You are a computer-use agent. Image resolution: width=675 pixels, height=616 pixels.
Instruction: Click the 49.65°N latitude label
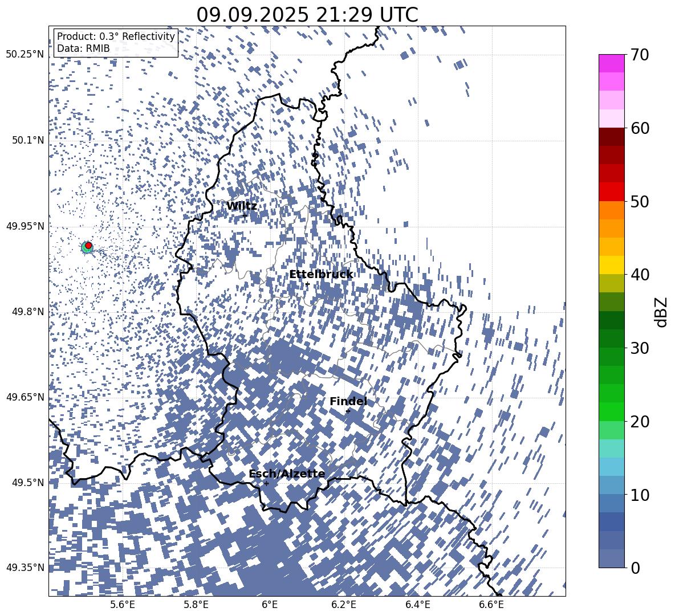tap(25, 397)
